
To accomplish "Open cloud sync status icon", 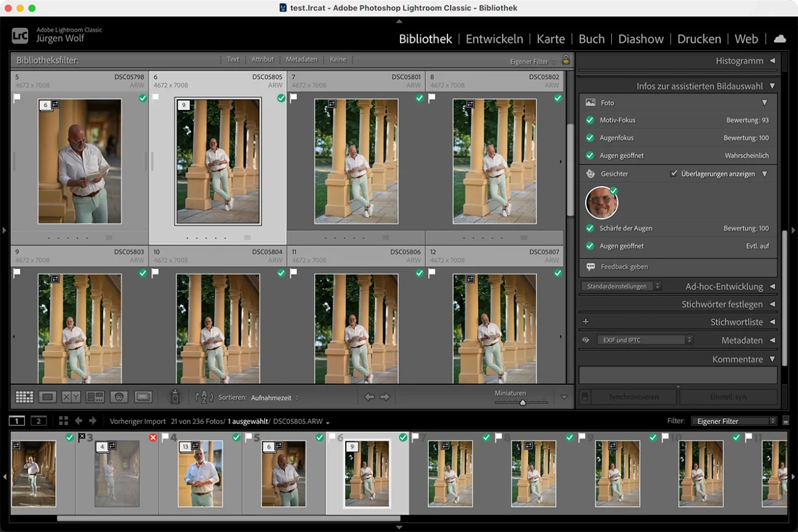I will [780, 39].
